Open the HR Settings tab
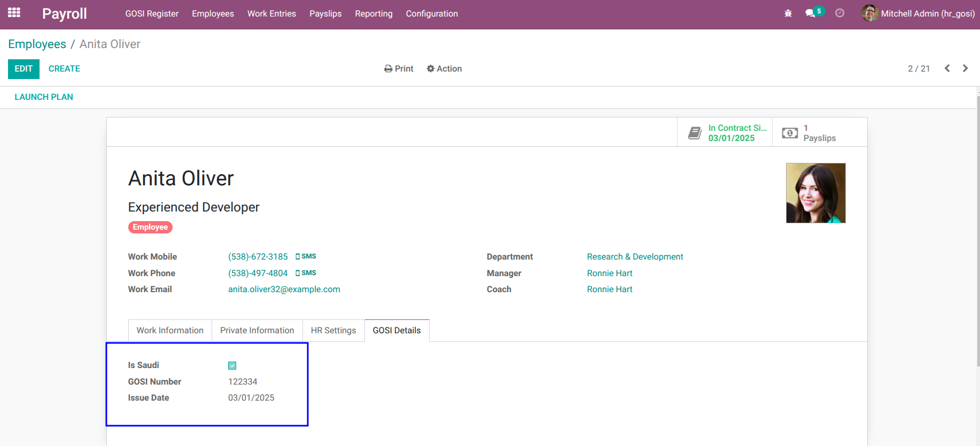The height and width of the screenshot is (446, 980). [x=333, y=331]
